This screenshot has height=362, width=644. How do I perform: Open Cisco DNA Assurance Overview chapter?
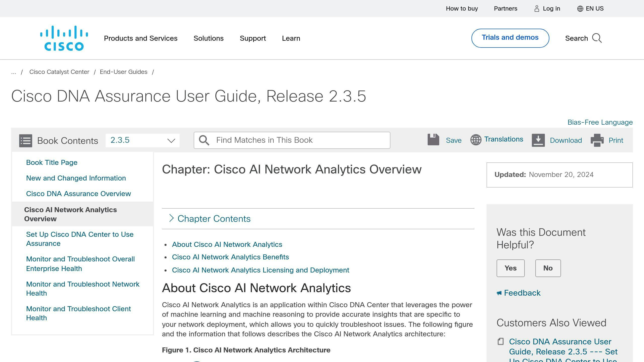click(78, 194)
